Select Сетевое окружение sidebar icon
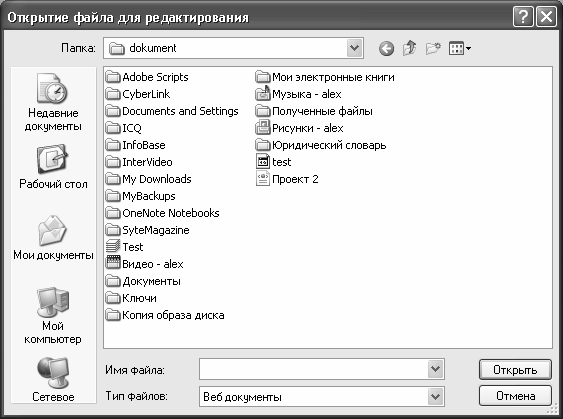The height and width of the screenshot is (419, 563). [x=53, y=379]
